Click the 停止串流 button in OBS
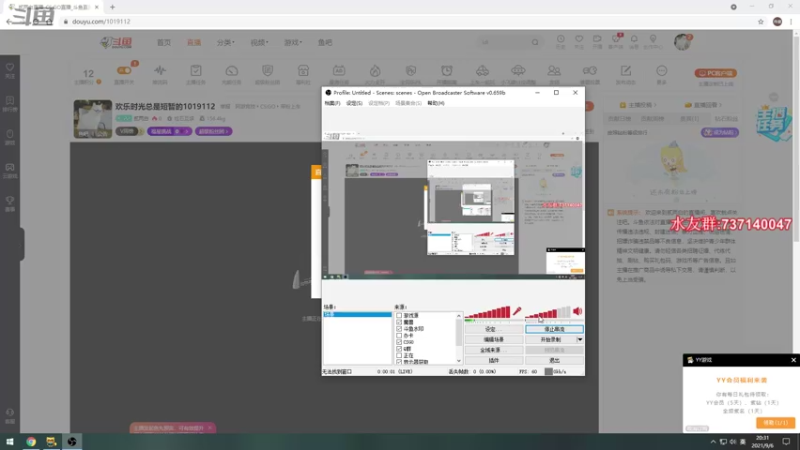The image size is (800, 450). [554, 329]
